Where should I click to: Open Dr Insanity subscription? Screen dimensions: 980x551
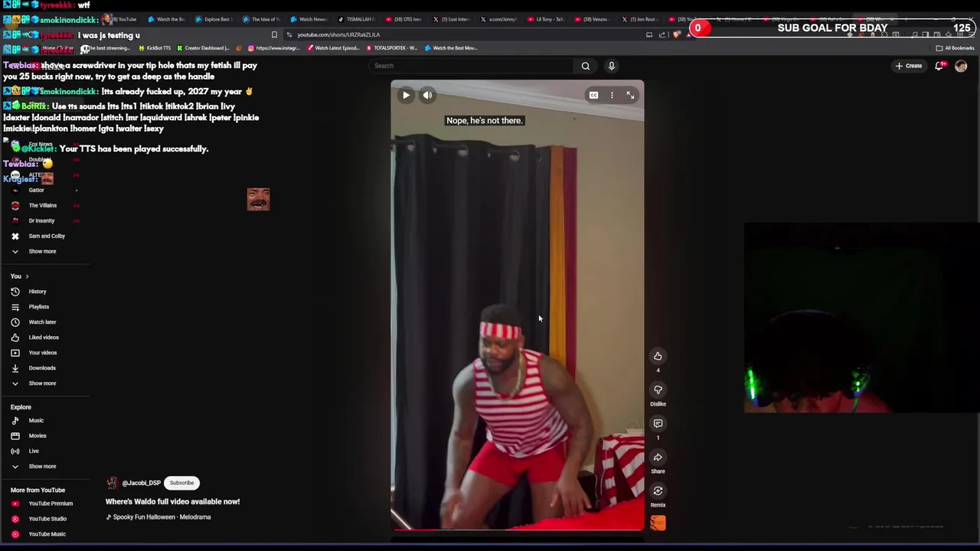coord(41,220)
